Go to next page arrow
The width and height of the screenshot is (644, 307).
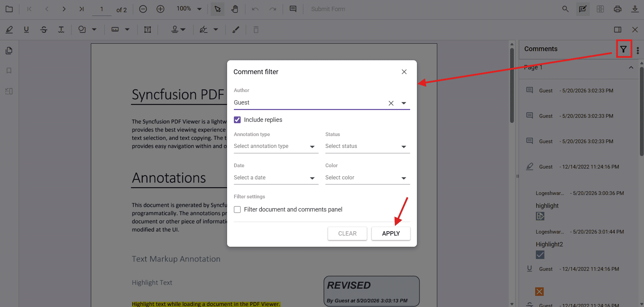coord(64,9)
